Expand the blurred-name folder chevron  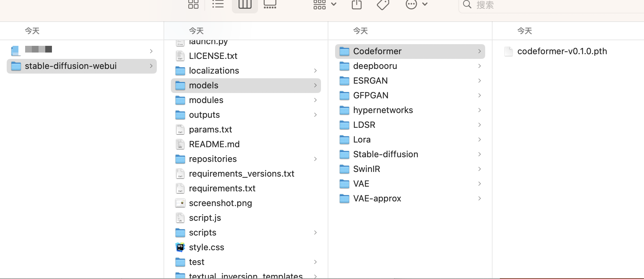point(151,51)
